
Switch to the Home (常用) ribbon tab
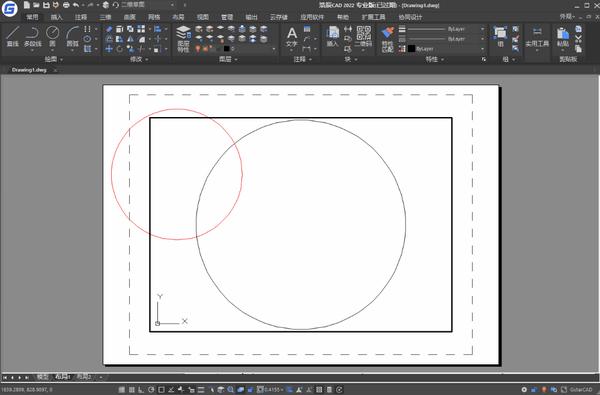[x=32, y=17]
